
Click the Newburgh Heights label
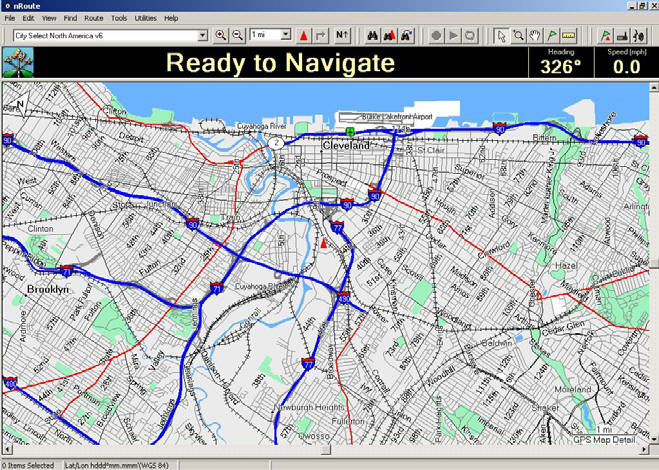click(x=309, y=407)
